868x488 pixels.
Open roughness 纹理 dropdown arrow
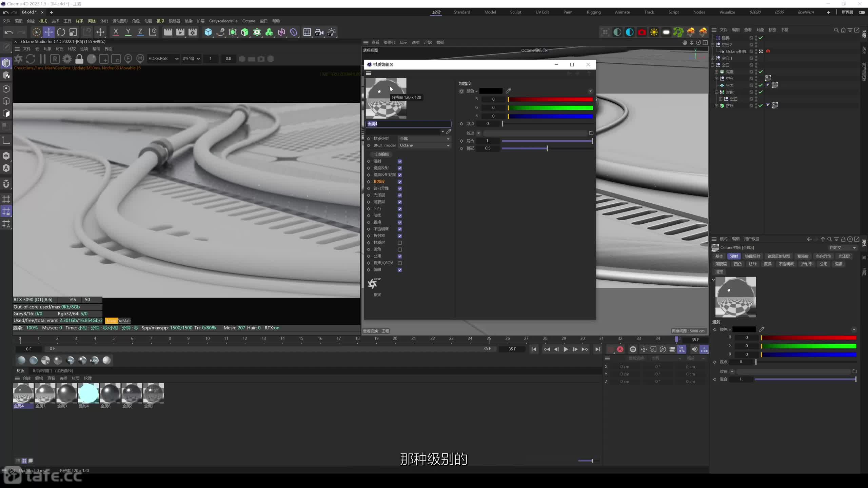479,133
